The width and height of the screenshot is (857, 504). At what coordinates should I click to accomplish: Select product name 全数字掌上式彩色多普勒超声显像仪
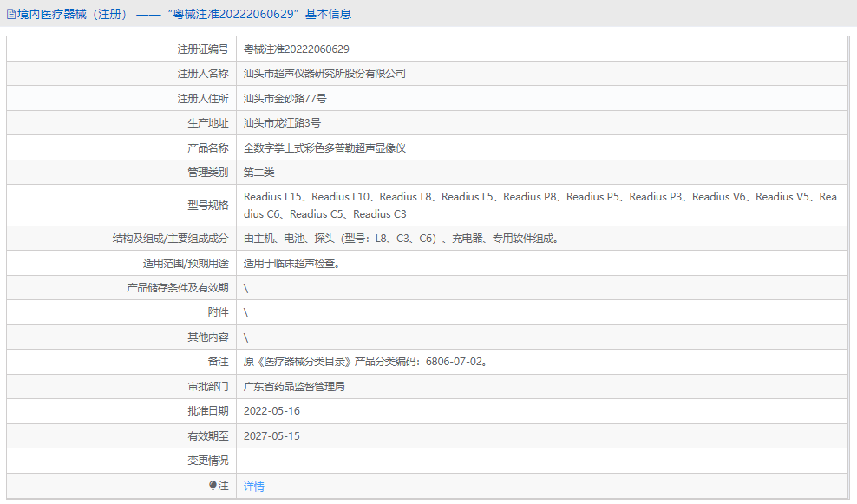(x=324, y=148)
